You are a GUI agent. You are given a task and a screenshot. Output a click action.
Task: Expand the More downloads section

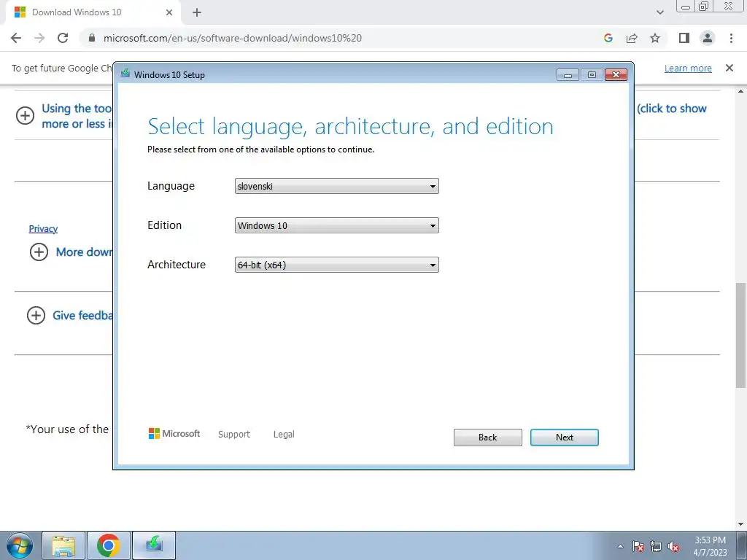39,252
